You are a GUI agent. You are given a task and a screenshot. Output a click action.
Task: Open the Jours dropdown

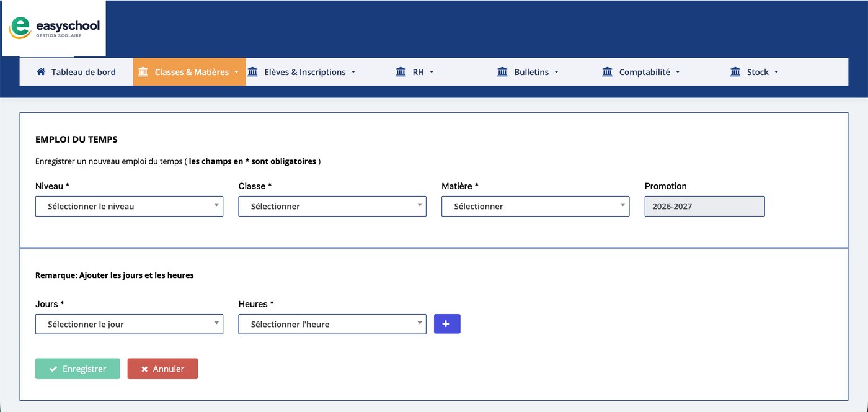[x=129, y=324]
